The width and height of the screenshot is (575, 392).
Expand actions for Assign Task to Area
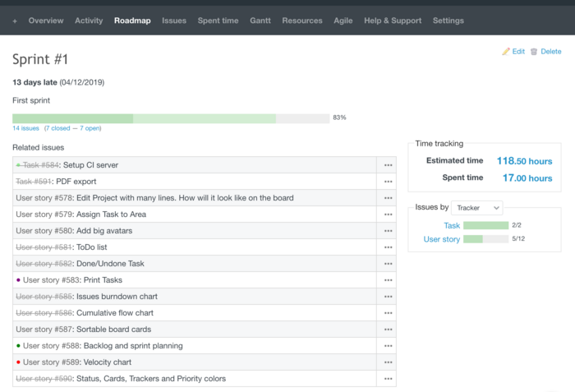click(x=386, y=214)
